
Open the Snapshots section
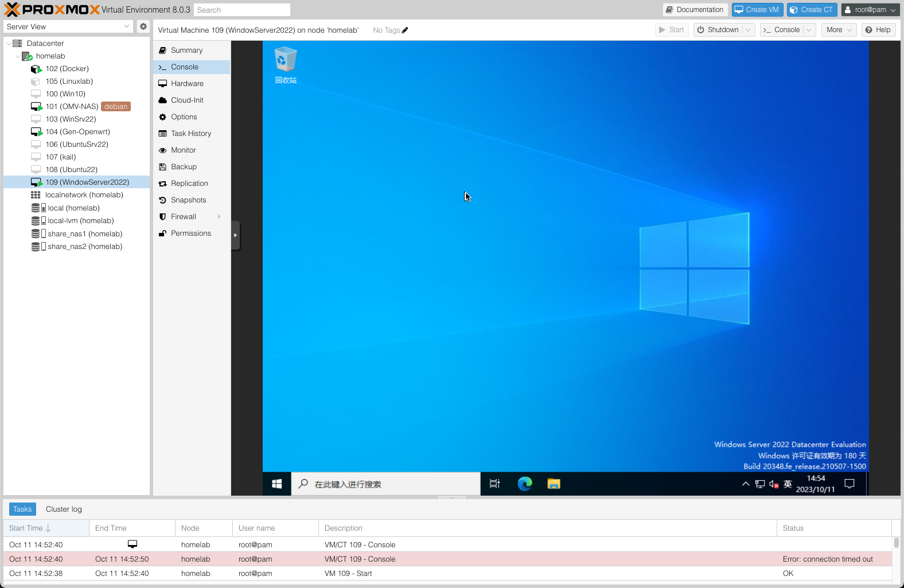click(x=192, y=200)
